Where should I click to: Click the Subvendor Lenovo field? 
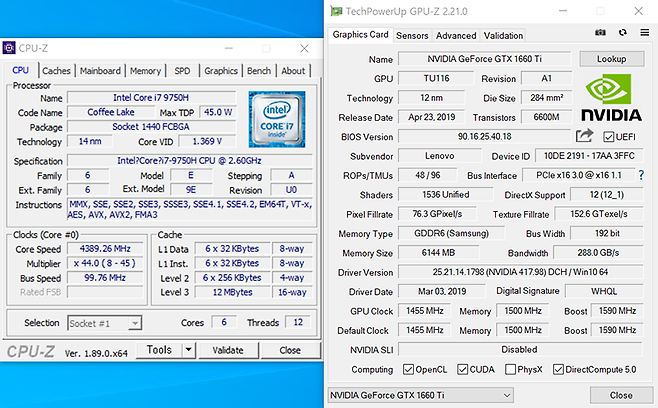[439, 156]
